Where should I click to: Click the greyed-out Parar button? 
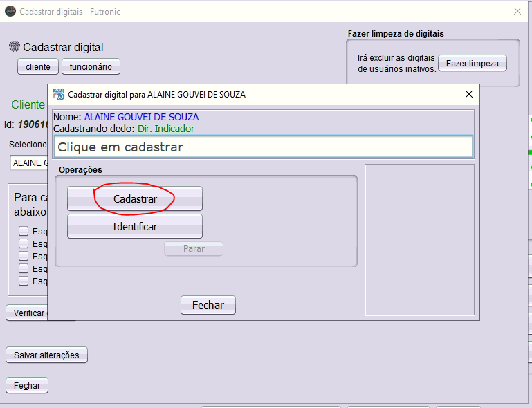point(194,249)
